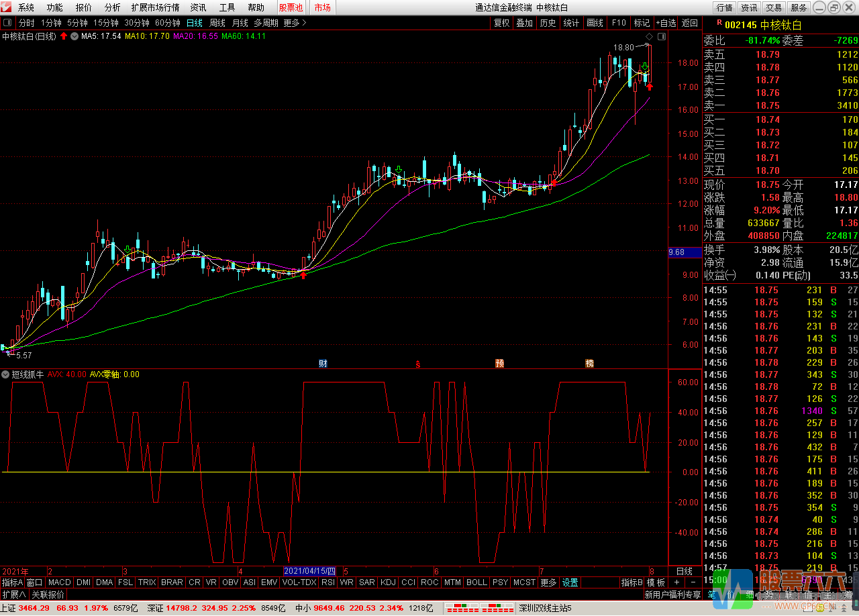Open 更多 indicators in the bottom bar
Viewport: 859px width, 616px height.
548,582
